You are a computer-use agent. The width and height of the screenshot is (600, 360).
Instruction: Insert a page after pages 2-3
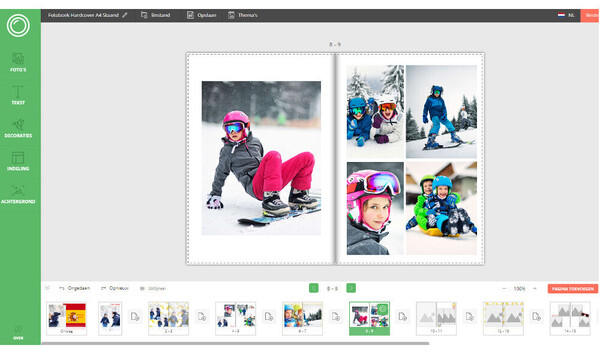click(202, 317)
